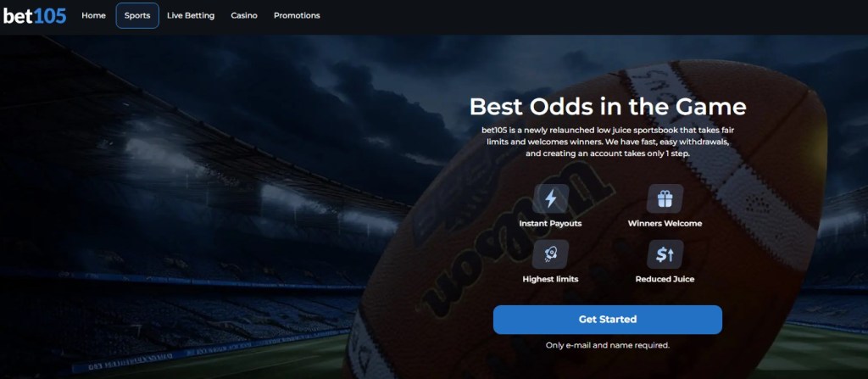Click the Only e-mail and name required note
The height and width of the screenshot is (379, 868).
point(608,345)
